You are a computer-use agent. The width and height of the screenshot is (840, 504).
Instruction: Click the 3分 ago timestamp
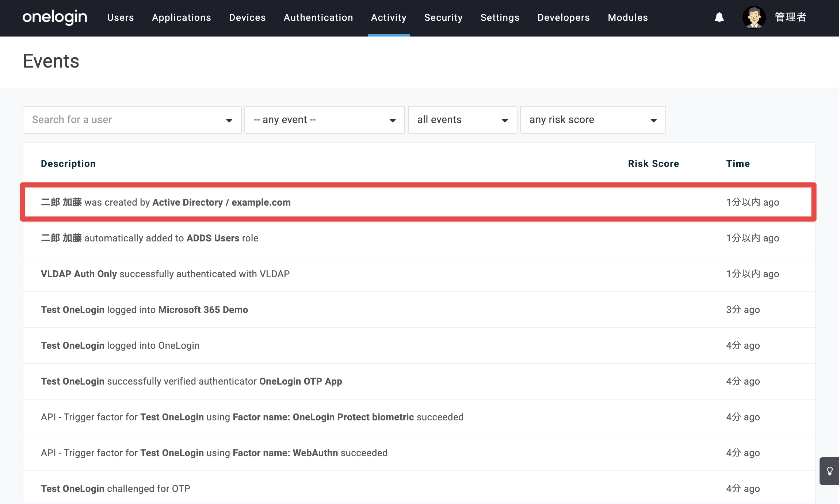tap(743, 310)
